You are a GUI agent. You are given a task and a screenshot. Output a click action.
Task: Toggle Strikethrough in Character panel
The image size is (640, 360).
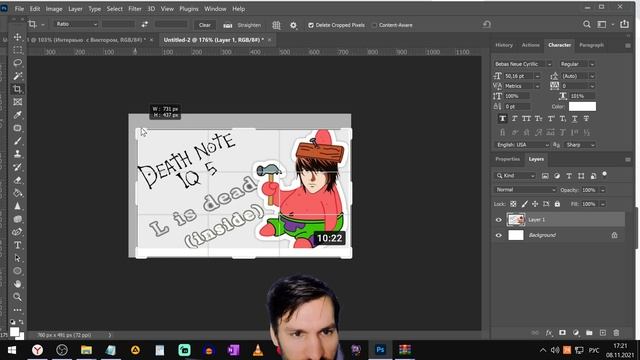(586, 119)
